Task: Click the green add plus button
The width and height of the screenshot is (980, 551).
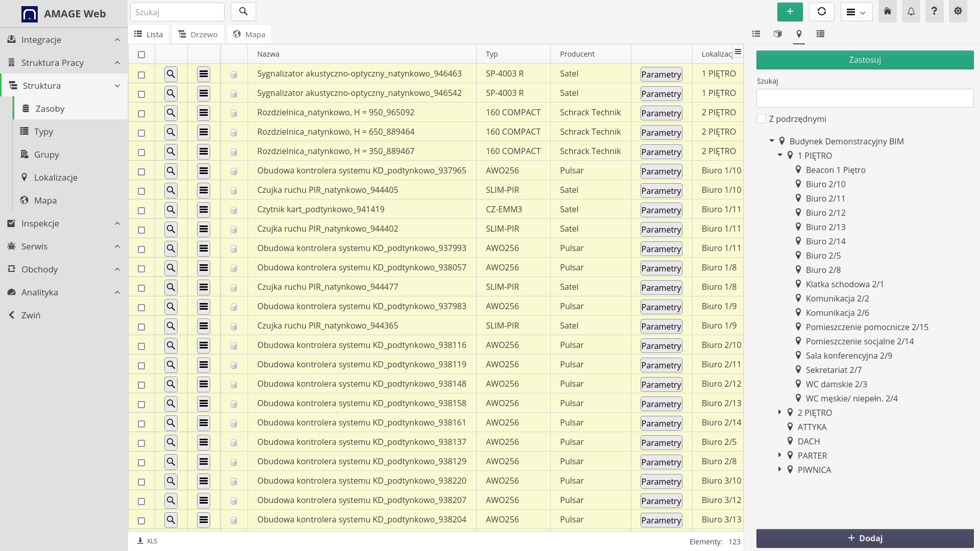Action: point(790,12)
